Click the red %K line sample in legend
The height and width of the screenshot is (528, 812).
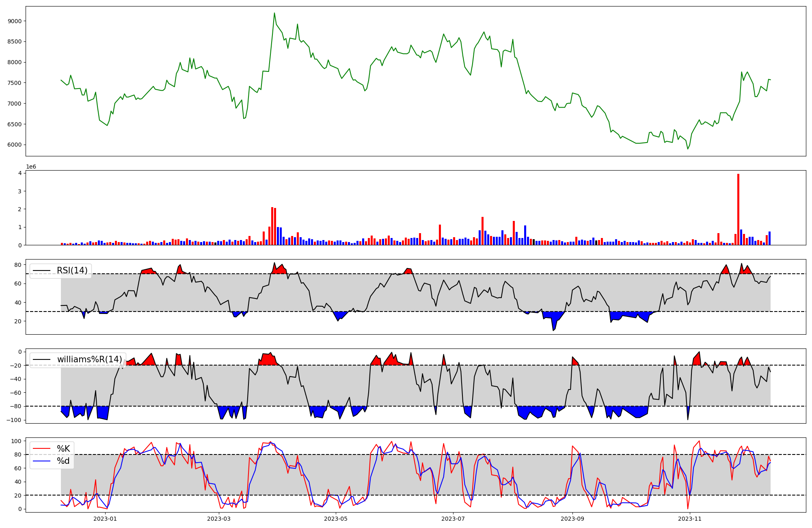pyautogui.click(x=42, y=448)
